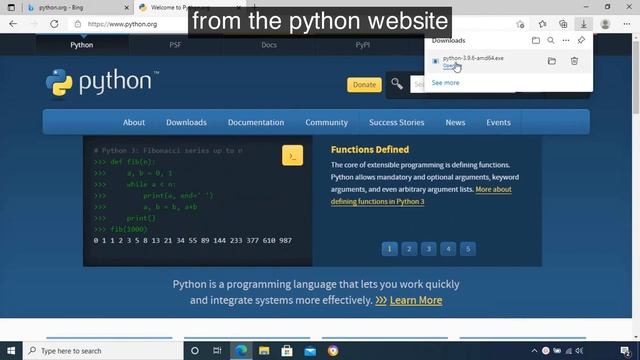Select the Docs top bar tab

point(269,45)
